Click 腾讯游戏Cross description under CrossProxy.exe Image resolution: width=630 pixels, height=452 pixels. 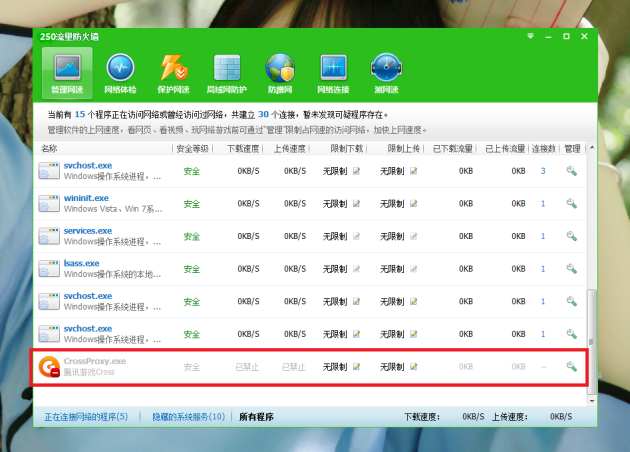(x=89, y=372)
